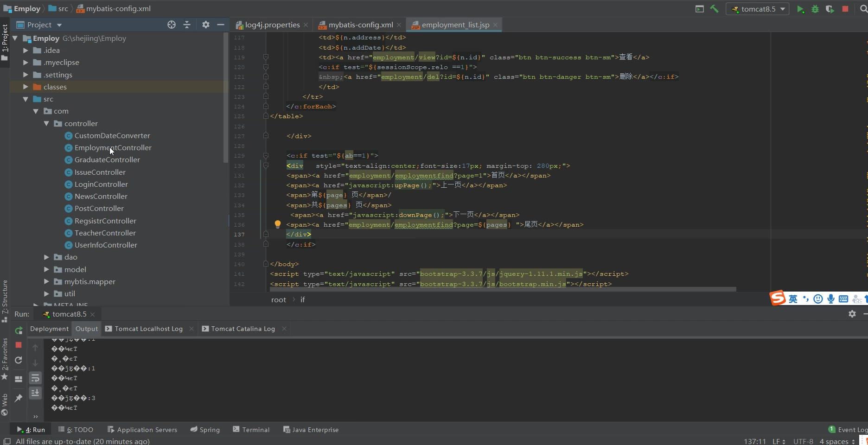Screen dimensions: 868x445
Task: Run with coverage using the shield icon
Action: click(830, 9)
